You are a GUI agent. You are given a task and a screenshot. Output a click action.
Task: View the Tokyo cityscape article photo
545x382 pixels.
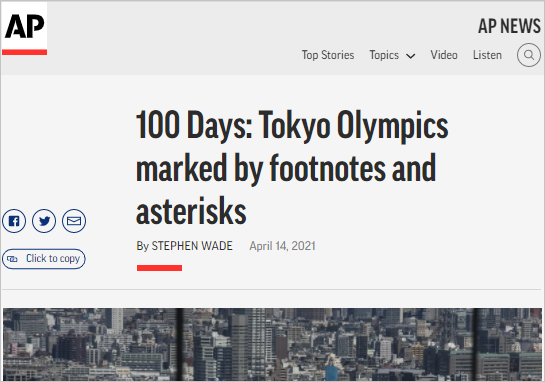click(272, 344)
